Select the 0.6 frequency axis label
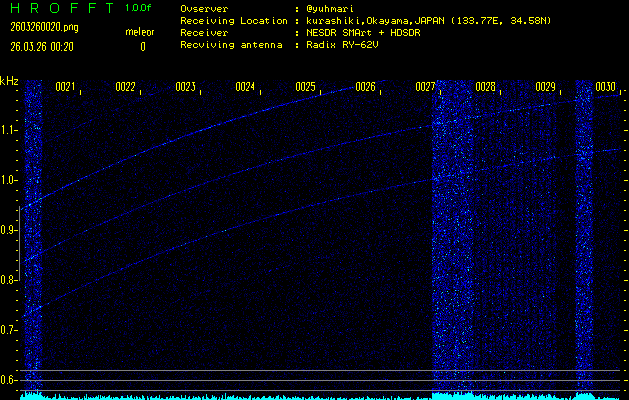 click(x=9, y=380)
